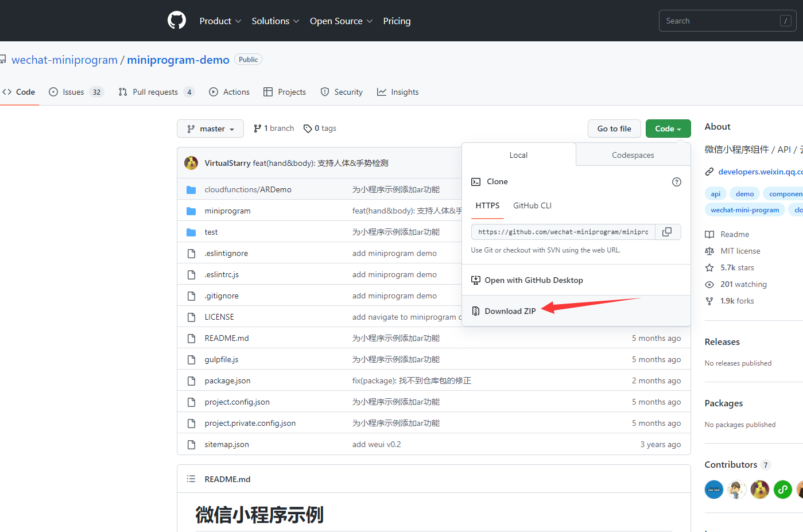Click the scale icon beside MIT license
Screen dimensions: 803x532
coord(709,251)
